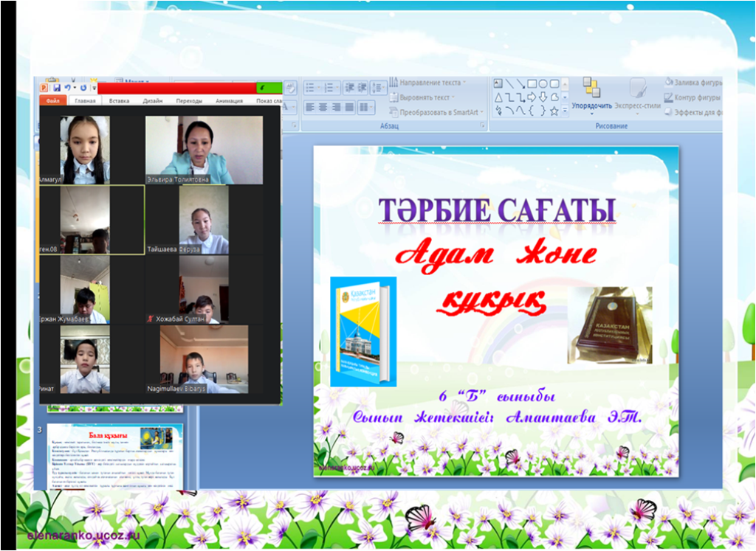Select the rectangle shape tool
The height and width of the screenshot is (551, 756).
[533, 83]
